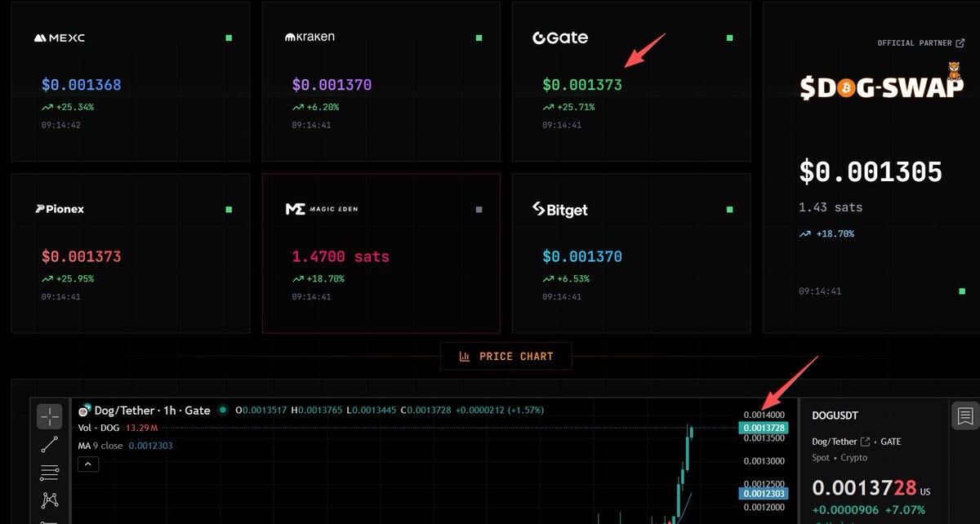The height and width of the screenshot is (524, 980).
Task: Click the latest green candlestick on chart
Action: pos(691,433)
